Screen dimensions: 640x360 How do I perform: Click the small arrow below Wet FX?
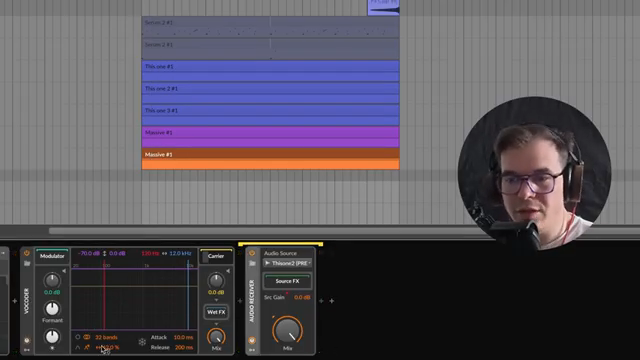[x=216, y=324]
